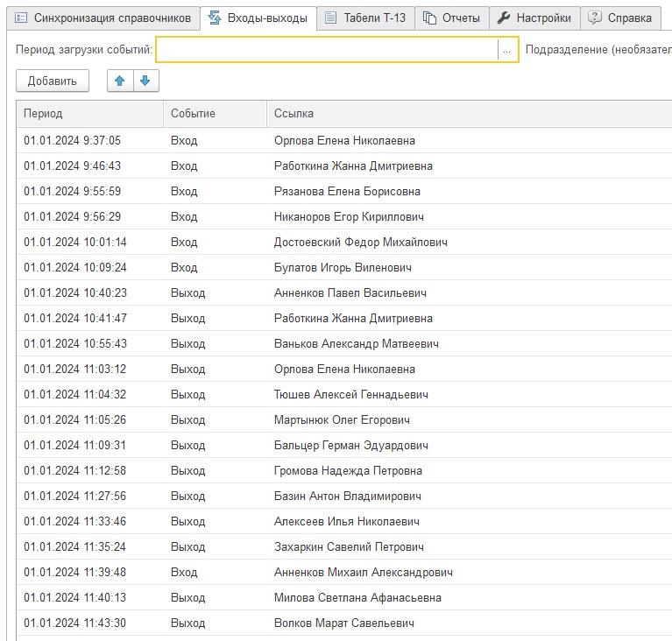Focus the Период загрузки событий field
Viewport: 672px width, 641px height.
tap(326, 51)
